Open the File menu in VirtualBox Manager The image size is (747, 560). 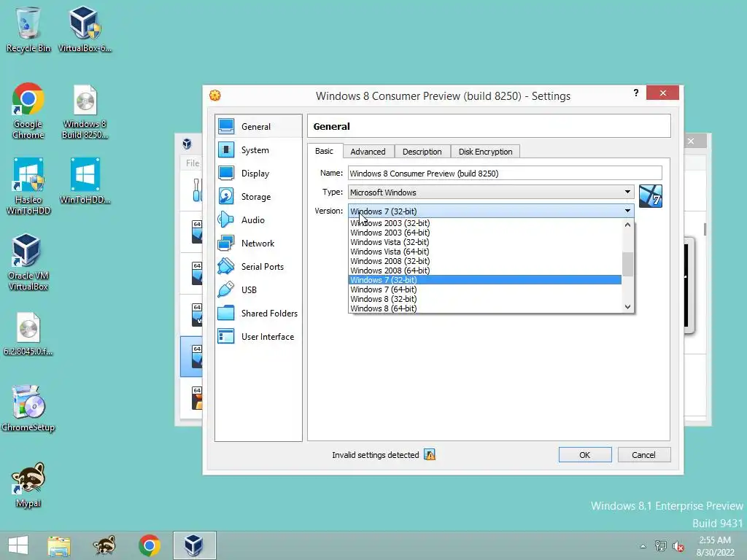pos(193,163)
